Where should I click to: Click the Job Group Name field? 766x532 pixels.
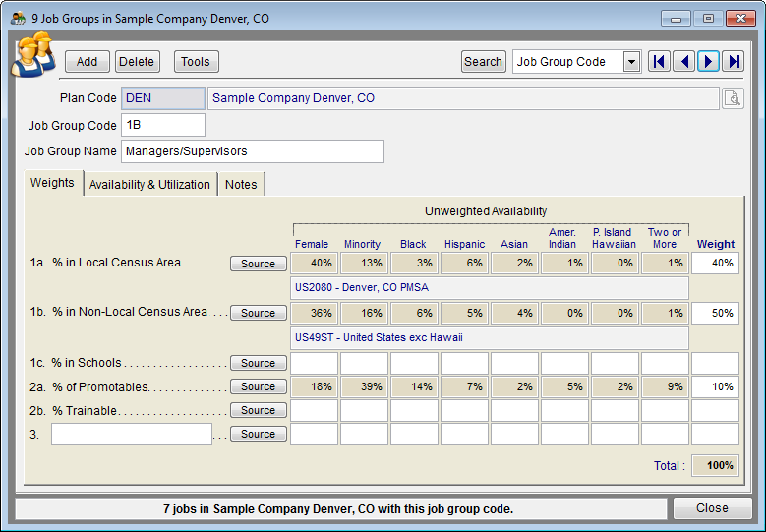click(x=253, y=151)
